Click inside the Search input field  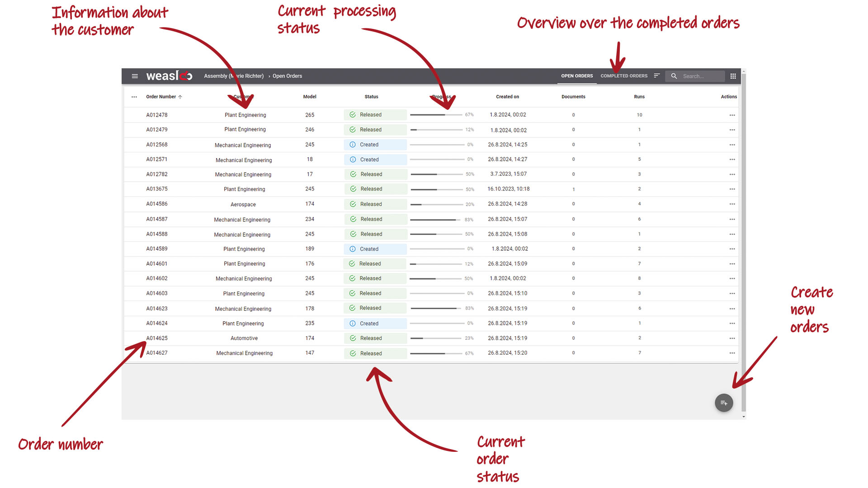[x=698, y=76]
